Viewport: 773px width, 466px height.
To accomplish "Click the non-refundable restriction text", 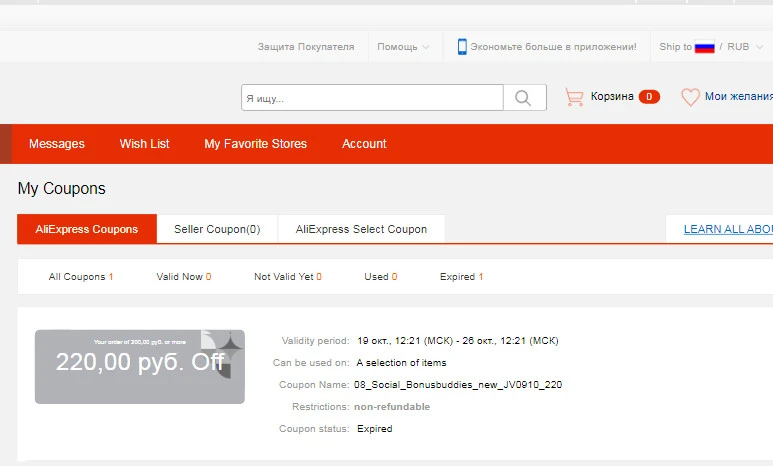I will pos(392,407).
